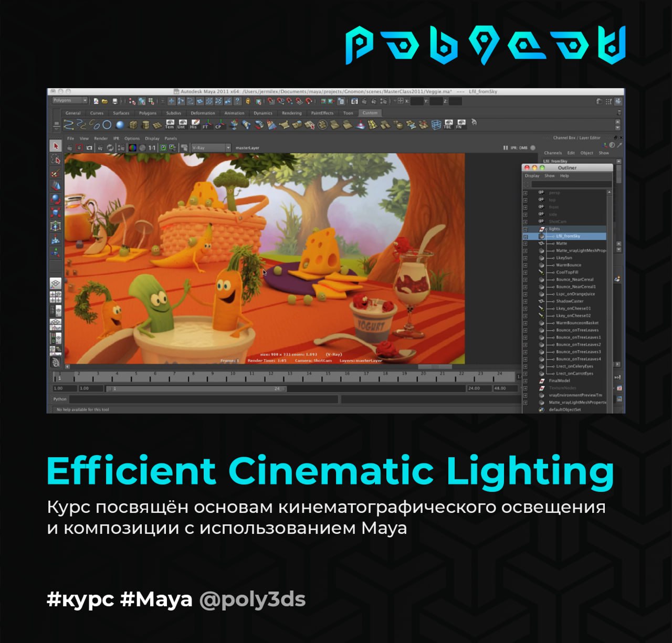Click the NURBS circle shelf icon
The height and width of the screenshot is (643, 672).
107,125
